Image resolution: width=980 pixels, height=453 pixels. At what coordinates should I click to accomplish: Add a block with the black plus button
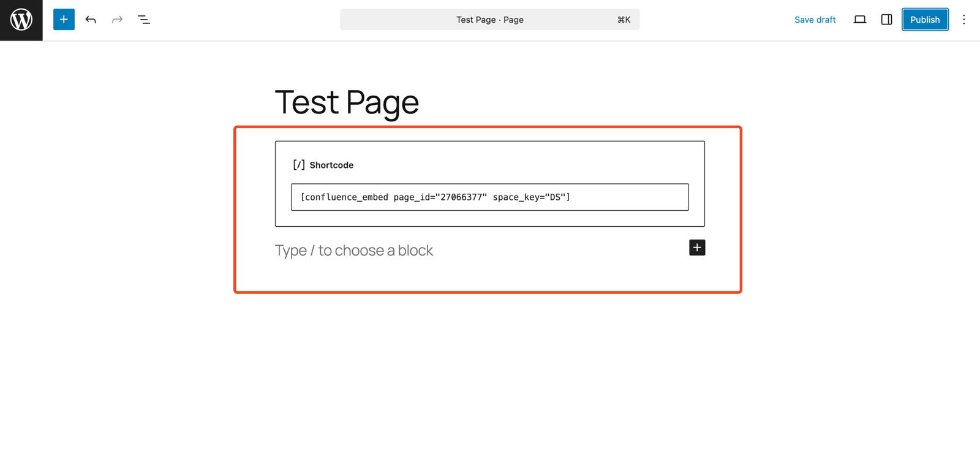(697, 248)
